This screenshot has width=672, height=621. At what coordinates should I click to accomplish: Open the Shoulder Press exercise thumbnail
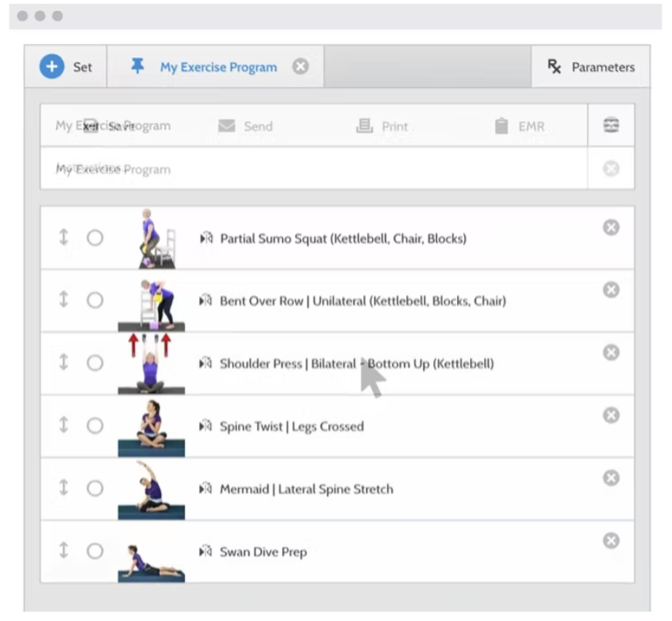[151, 364]
